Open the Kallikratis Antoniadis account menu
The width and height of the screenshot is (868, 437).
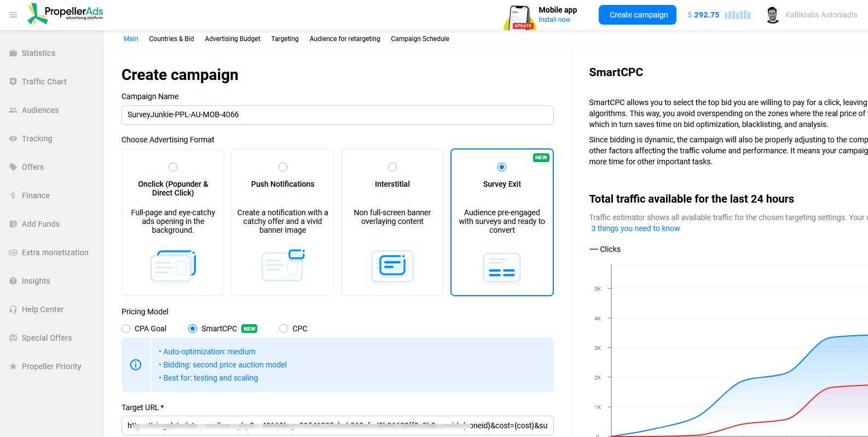821,15
